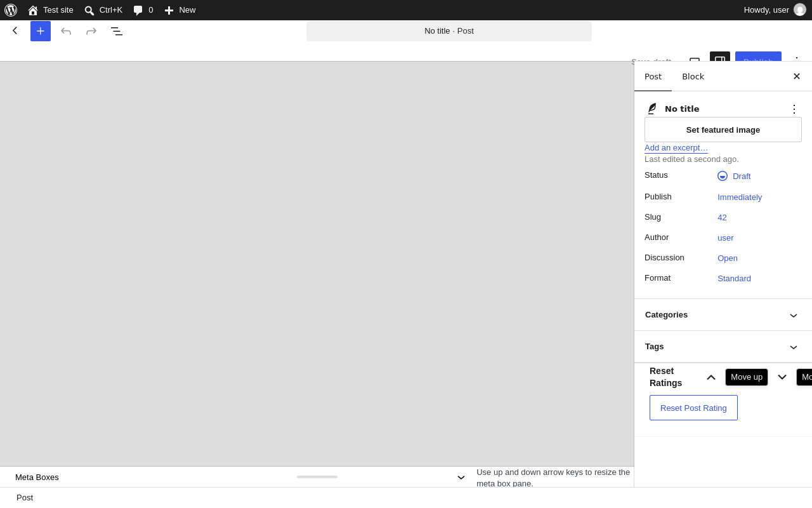
Task: Collapse the Meta Boxes pane chevron
Action: click(461, 478)
